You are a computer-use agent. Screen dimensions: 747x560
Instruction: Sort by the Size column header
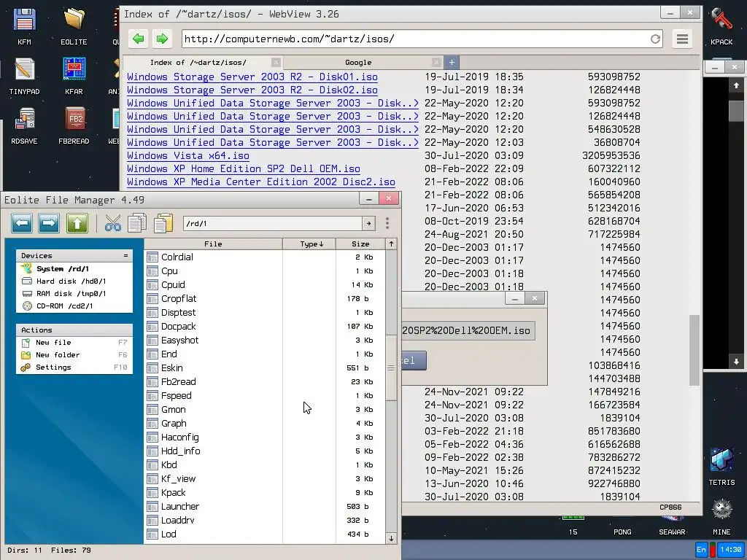(360, 244)
